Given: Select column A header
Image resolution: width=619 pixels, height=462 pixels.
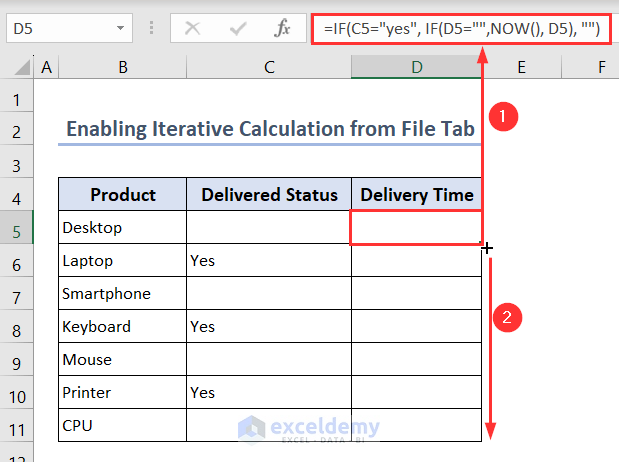Looking at the screenshot, I should tap(47, 67).
